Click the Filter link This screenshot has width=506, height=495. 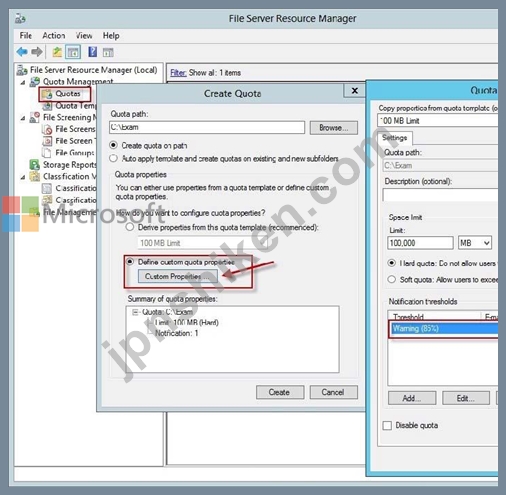(178, 73)
